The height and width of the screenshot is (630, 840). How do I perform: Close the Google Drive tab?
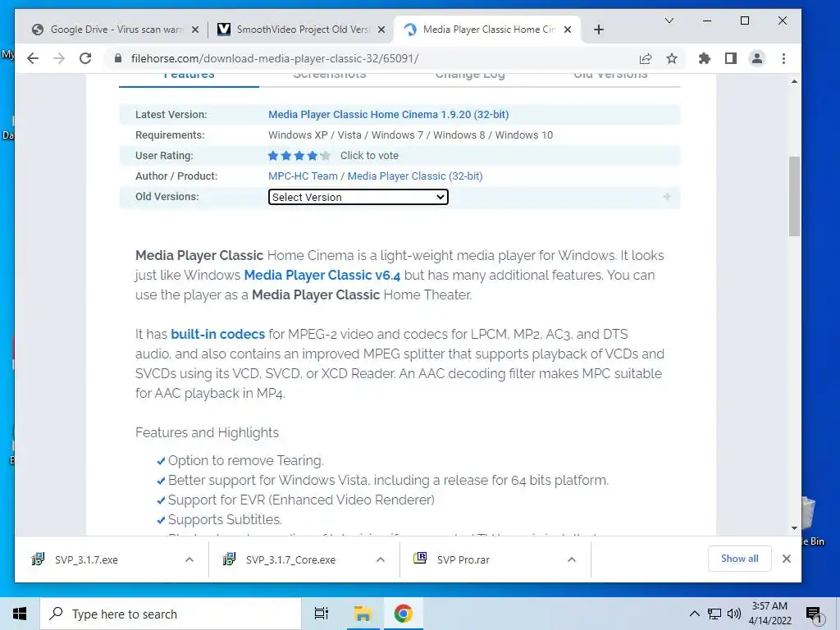[195, 30]
